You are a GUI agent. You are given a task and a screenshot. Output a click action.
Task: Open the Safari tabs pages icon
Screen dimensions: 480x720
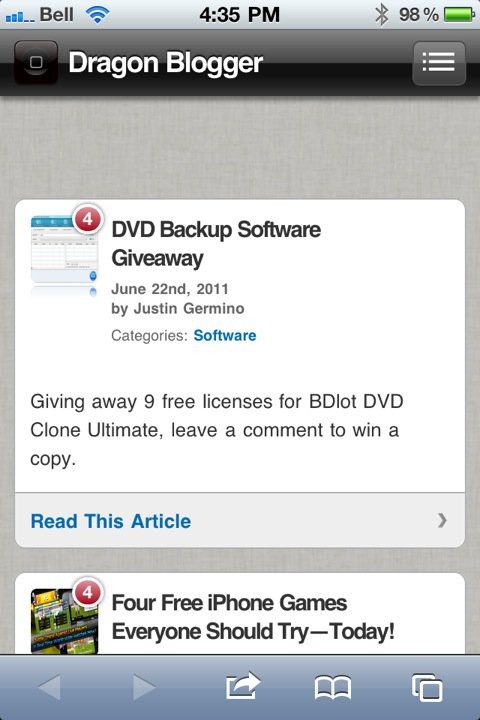click(x=427, y=687)
